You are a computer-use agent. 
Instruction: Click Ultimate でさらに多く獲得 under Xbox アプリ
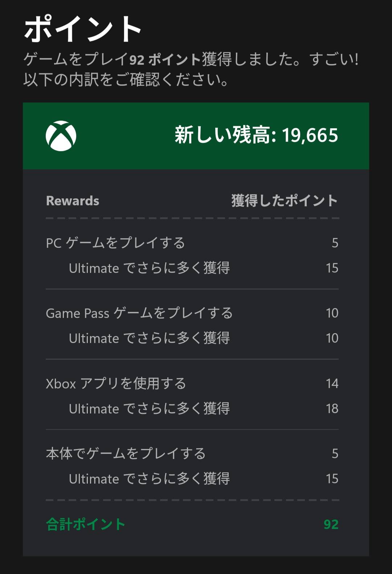(149, 409)
